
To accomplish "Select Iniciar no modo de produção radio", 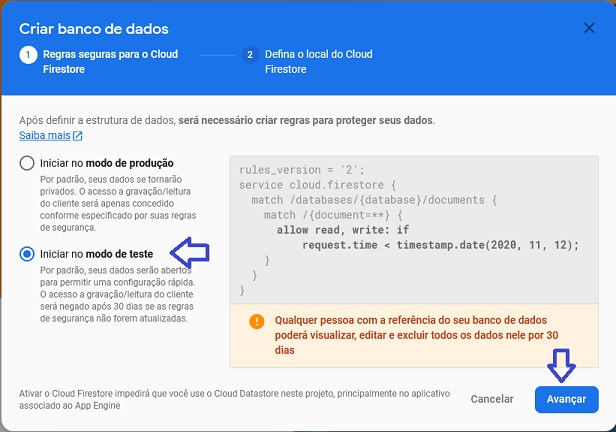I will (x=27, y=163).
